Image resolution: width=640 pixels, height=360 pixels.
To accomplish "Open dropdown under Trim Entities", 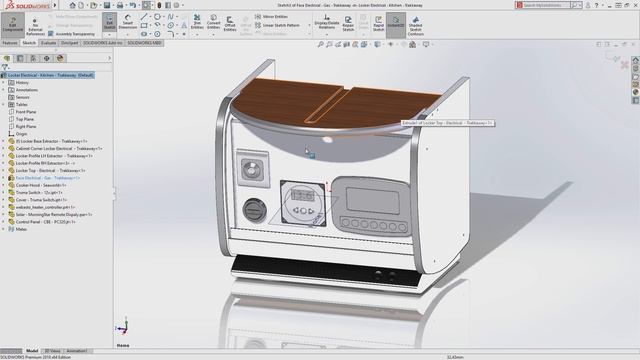I will pos(197,35).
